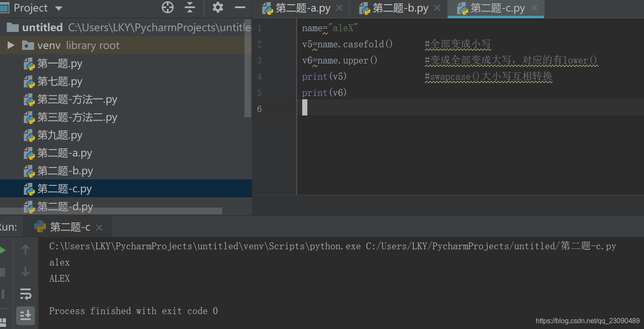Image resolution: width=644 pixels, height=329 pixels.
Task: Close the 第二题-c run tab
Action: tap(99, 228)
